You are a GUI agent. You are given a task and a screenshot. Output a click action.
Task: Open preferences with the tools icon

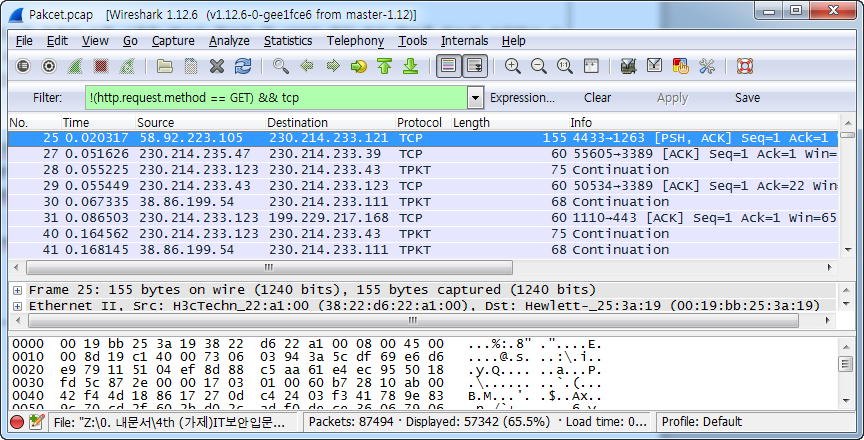coord(707,67)
